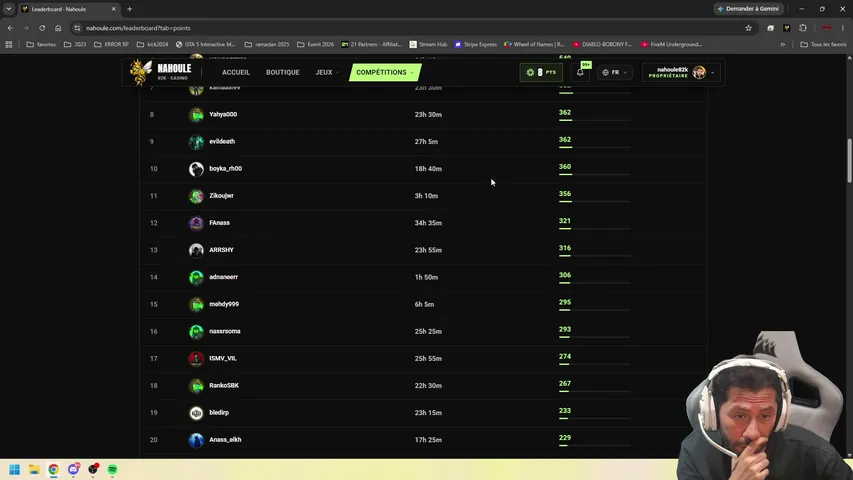The height and width of the screenshot is (480, 853).
Task: Close the Leaderboard - Nahoule tab
Action: tap(114, 9)
